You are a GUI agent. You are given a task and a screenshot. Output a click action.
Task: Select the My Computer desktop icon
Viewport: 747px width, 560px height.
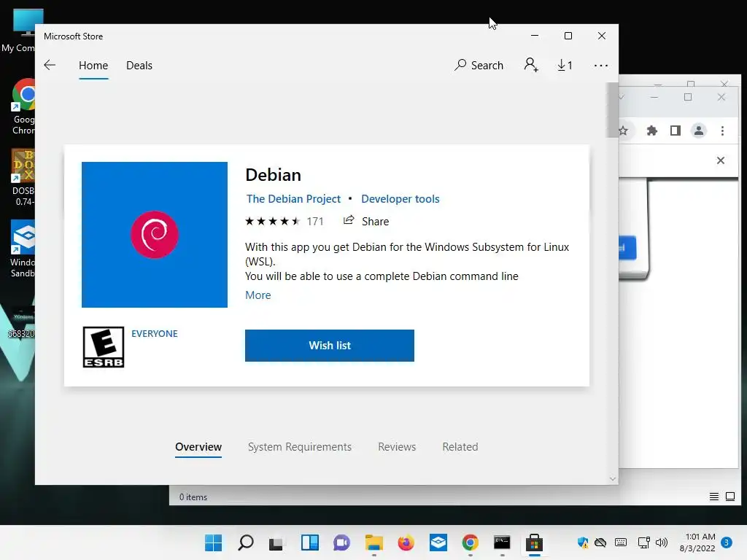click(x=22, y=31)
